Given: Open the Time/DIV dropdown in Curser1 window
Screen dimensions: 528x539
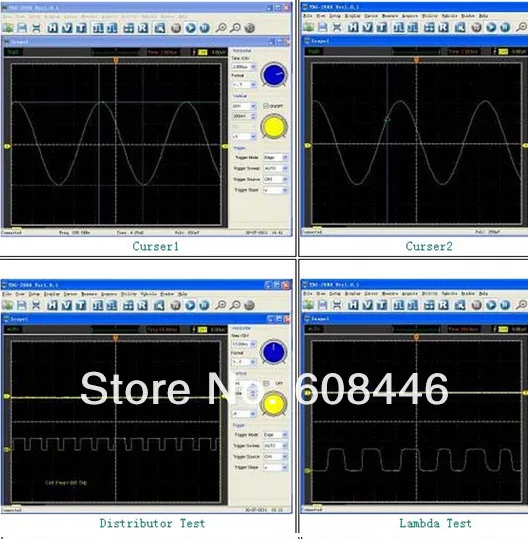Looking at the screenshot, I should pyautogui.click(x=244, y=67).
